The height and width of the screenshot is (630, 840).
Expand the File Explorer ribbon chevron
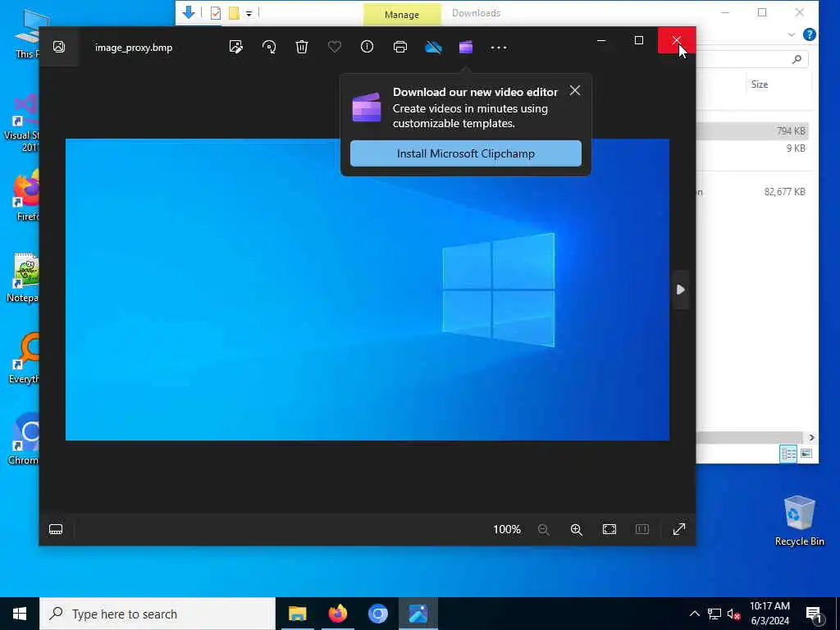pyautogui.click(x=792, y=34)
